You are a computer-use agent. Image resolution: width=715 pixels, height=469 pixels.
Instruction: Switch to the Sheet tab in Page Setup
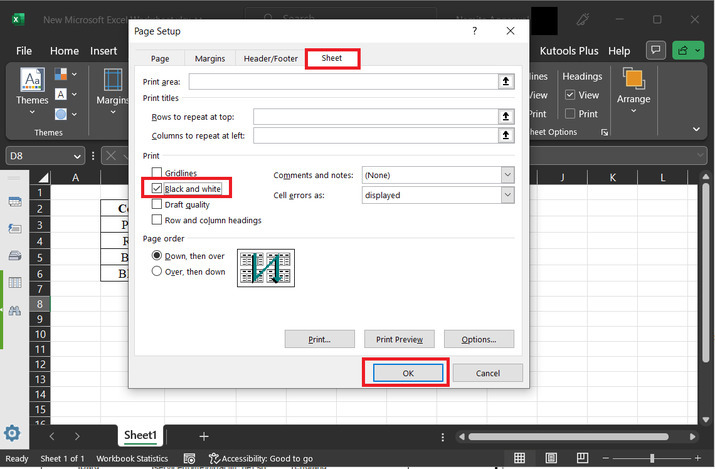[x=332, y=58]
